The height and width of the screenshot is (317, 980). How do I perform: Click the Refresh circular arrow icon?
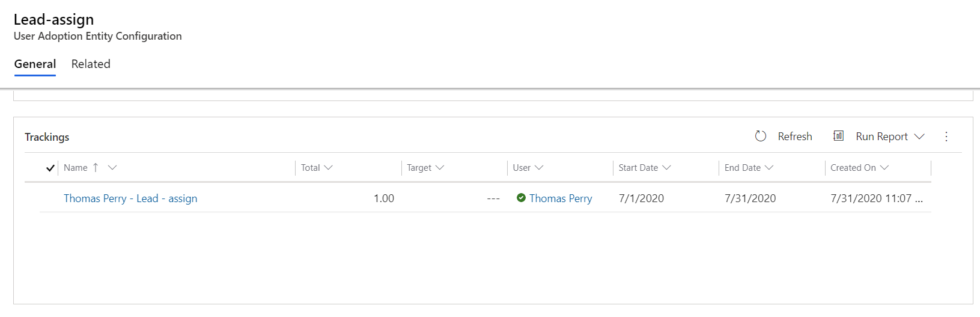(x=761, y=136)
